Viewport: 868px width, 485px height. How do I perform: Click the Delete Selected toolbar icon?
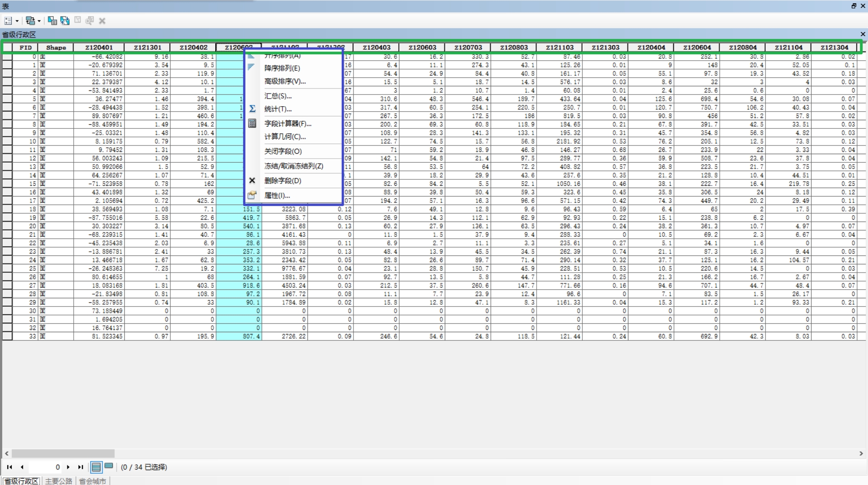(x=102, y=21)
